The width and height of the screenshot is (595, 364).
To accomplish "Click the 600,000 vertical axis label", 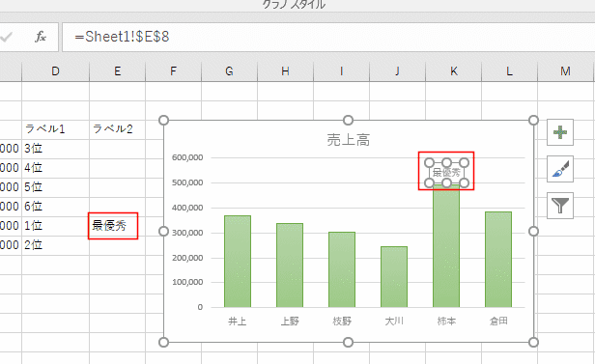I will tap(187, 157).
